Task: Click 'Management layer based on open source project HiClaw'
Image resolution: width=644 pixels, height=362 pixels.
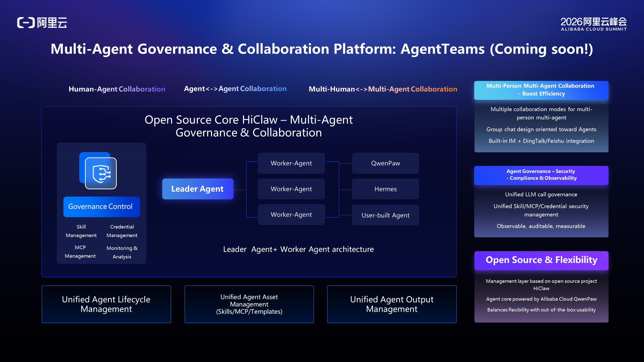Action: [541, 285]
